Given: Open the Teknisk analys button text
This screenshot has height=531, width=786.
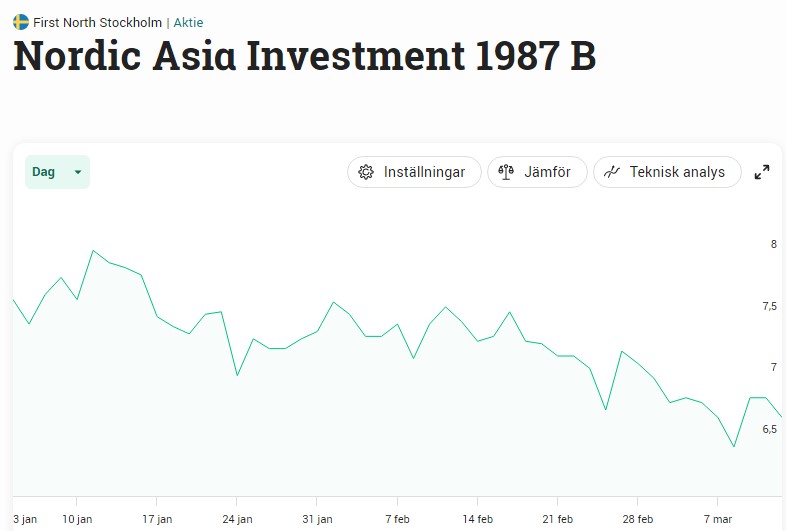Looking at the screenshot, I should pos(677,172).
